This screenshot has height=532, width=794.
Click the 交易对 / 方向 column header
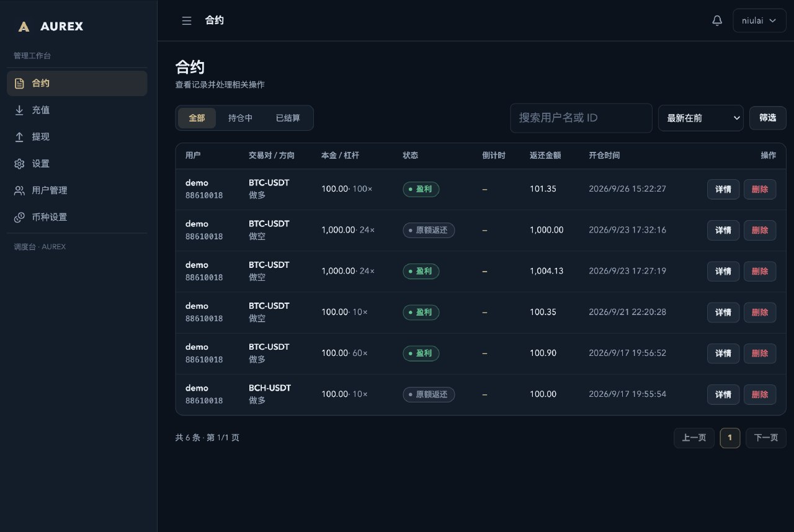(272, 156)
